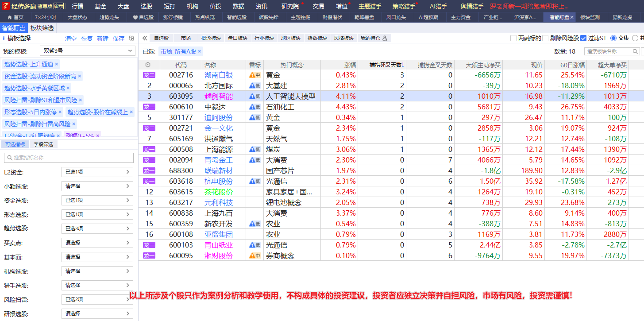Screen dimensions: 644x321
Task: Remove the 趋势选股-水手黄紫区域 tag
Action: click(68, 88)
